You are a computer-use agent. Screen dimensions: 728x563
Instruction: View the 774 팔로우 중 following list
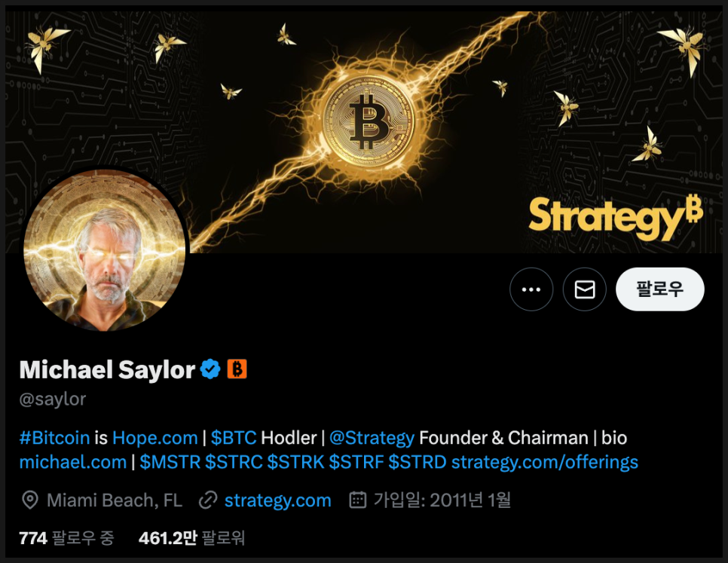pos(66,538)
